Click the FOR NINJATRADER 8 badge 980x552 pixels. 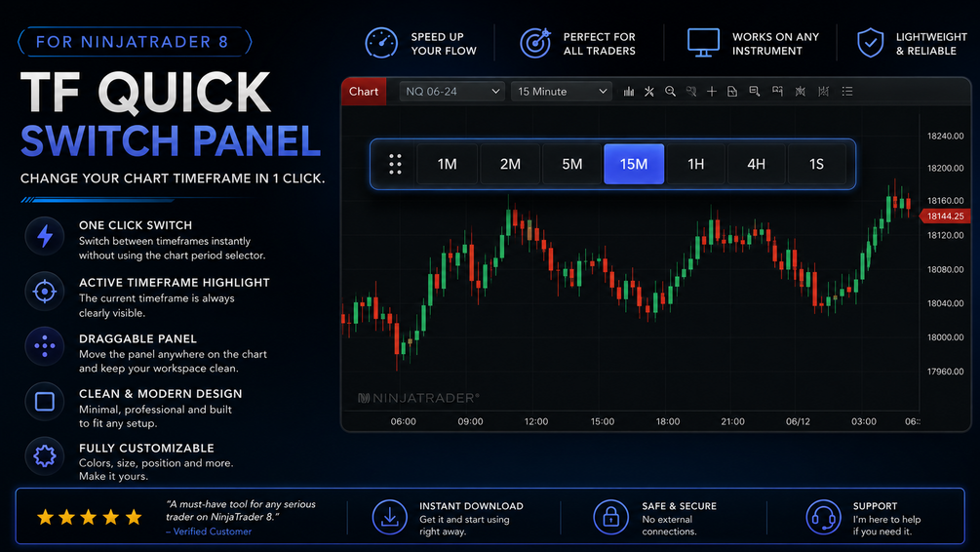135,42
